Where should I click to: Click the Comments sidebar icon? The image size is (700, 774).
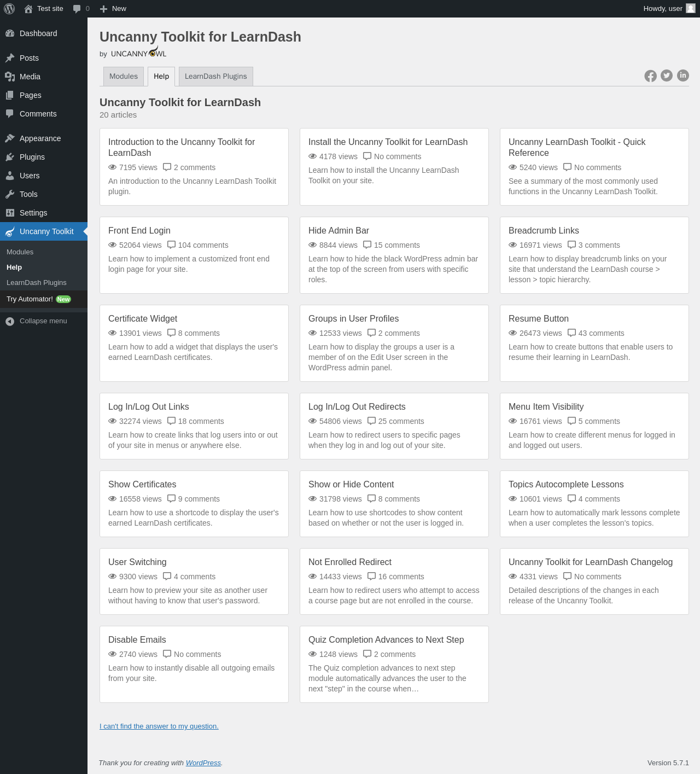click(10, 114)
